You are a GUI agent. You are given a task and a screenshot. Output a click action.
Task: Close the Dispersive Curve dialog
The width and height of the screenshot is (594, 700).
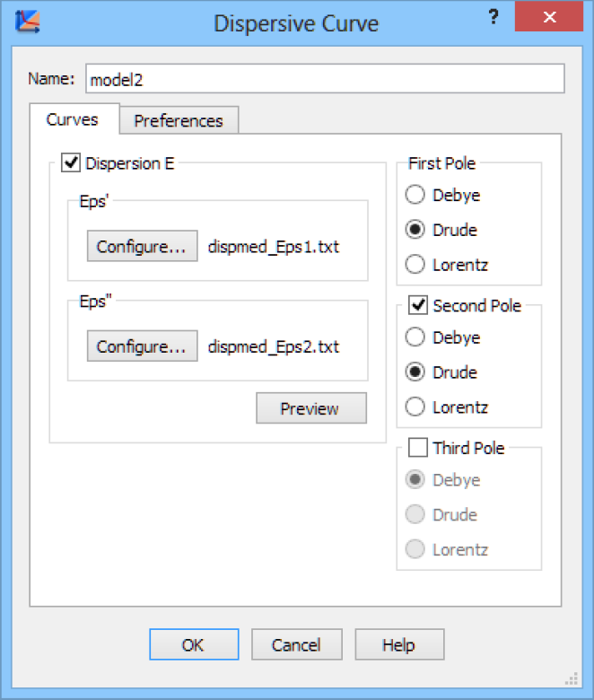550,18
